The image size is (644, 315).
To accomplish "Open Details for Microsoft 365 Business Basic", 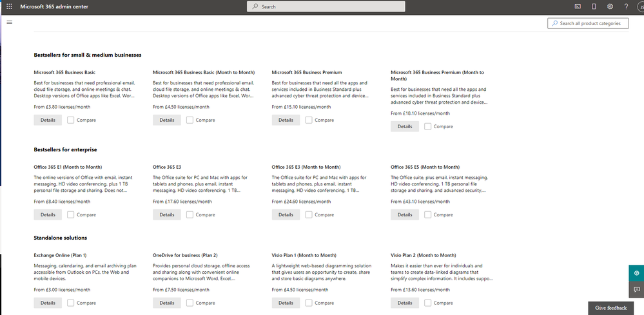I will point(48,120).
